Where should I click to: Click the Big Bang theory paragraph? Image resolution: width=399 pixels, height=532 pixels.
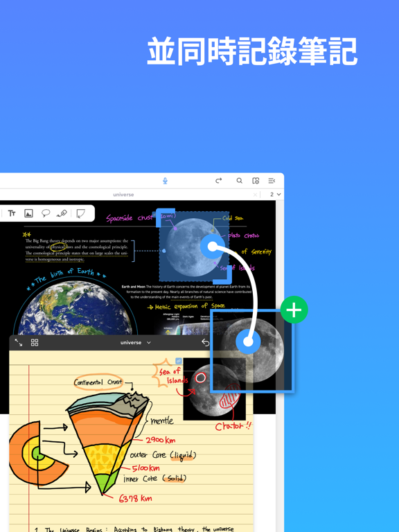[77, 249]
